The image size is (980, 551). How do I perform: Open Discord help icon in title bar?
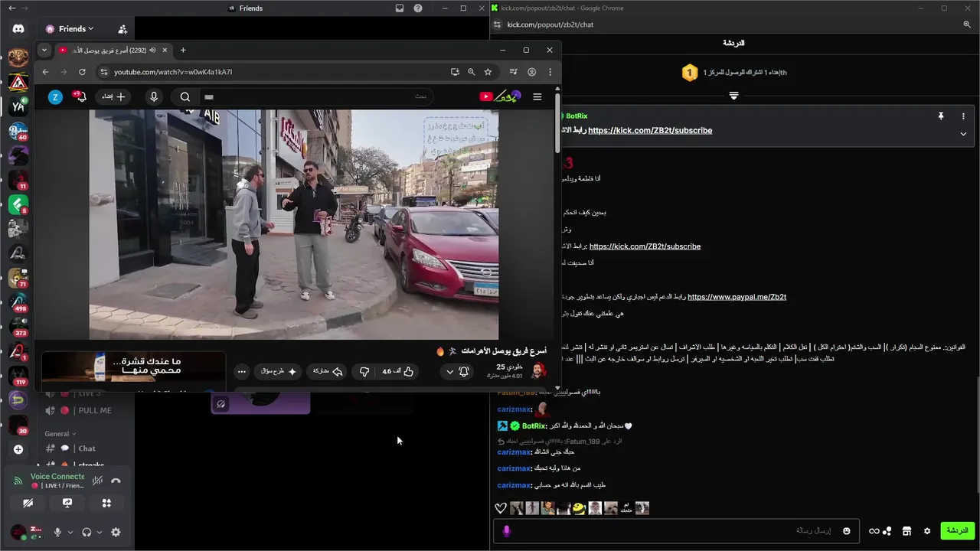(x=418, y=8)
